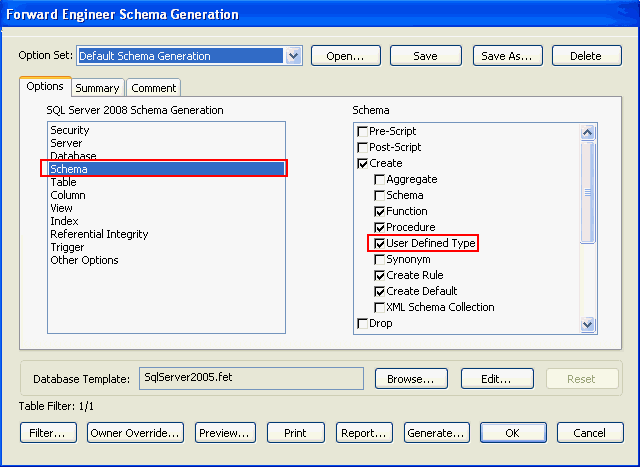
Task: Select Referential Integrity in the list
Action: pos(99,234)
